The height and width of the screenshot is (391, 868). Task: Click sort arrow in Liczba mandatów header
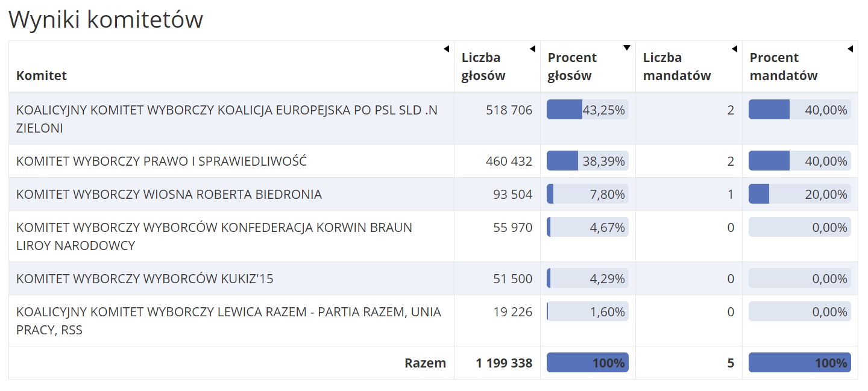734,49
